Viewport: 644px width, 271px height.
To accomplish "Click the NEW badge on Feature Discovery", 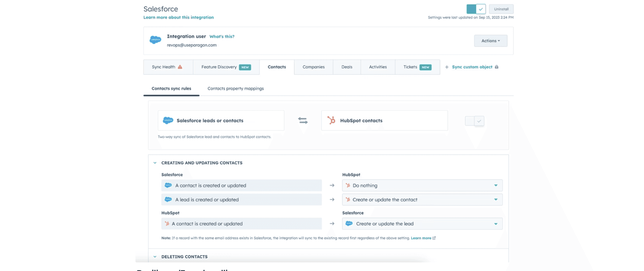I will pos(245,67).
